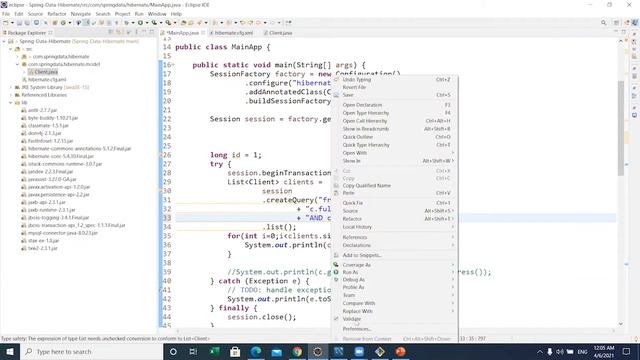
Task: Click the Windows taskbar search box
Action: point(91,351)
